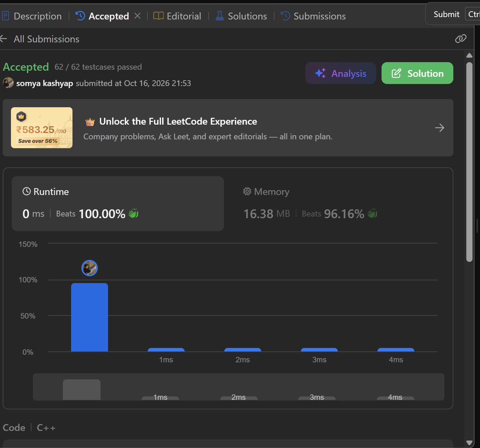
Task: Select the blue bar above the 4ms label
Action: coord(396,350)
